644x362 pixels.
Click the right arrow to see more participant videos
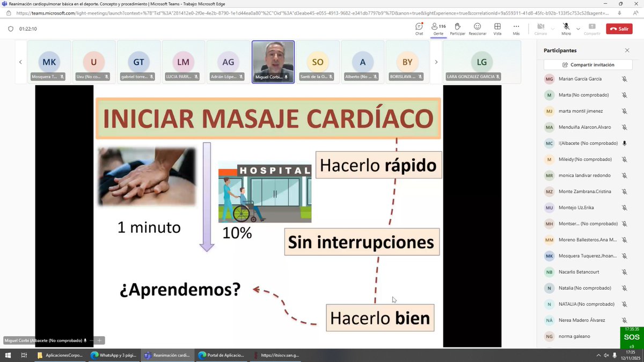[x=436, y=62]
